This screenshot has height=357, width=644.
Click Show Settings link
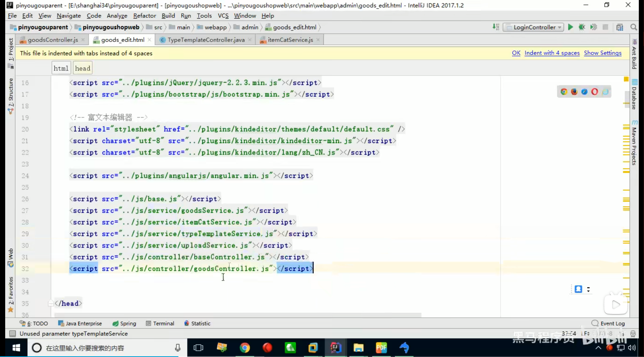pos(602,53)
